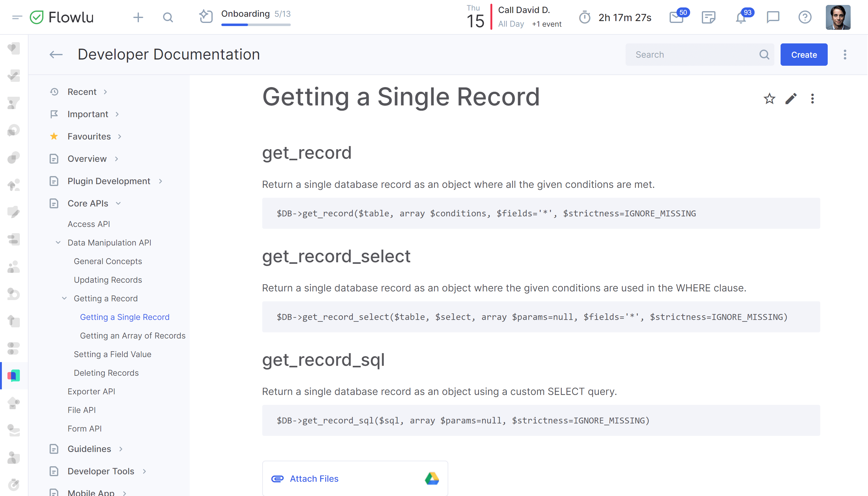The width and height of the screenshot is (868, 496).
Task: Open the 2h 17m 27s timer
Action: pos(625,17)
